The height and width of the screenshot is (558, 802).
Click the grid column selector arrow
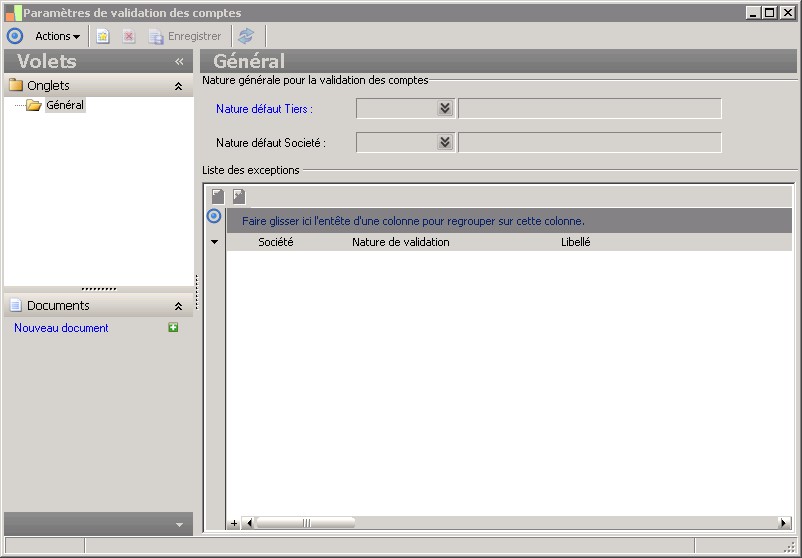tap(214, 242)
